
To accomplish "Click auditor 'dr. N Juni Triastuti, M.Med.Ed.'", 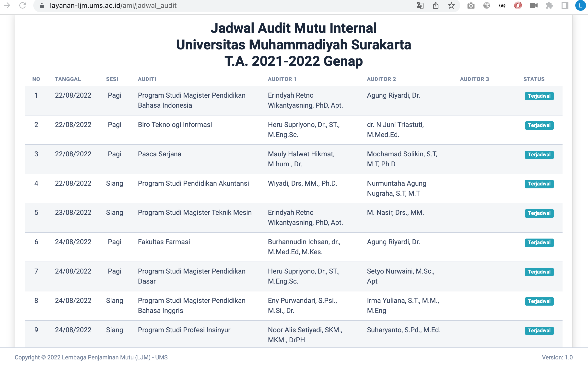I will pyautogui.click(x=395, y=130).
